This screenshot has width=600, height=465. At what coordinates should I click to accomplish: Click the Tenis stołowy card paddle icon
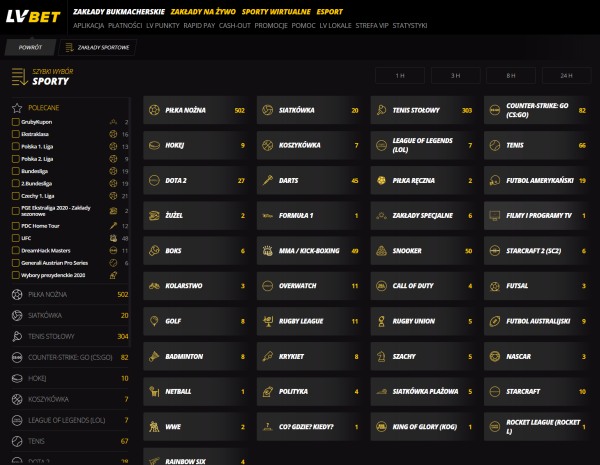(x=382, y=110)
